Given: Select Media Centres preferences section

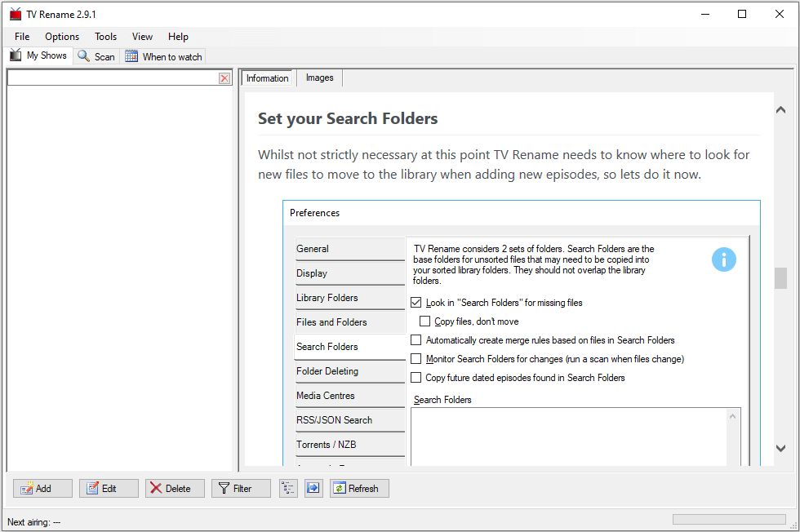Looking at the screenshot, I should (350, 396).
